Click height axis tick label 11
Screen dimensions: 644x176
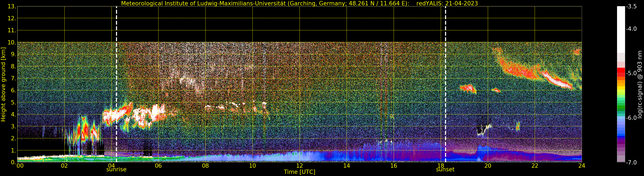12,31
